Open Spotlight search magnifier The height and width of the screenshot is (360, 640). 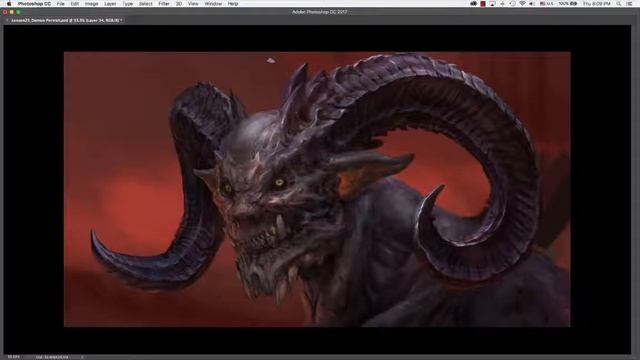click(619, 4)
